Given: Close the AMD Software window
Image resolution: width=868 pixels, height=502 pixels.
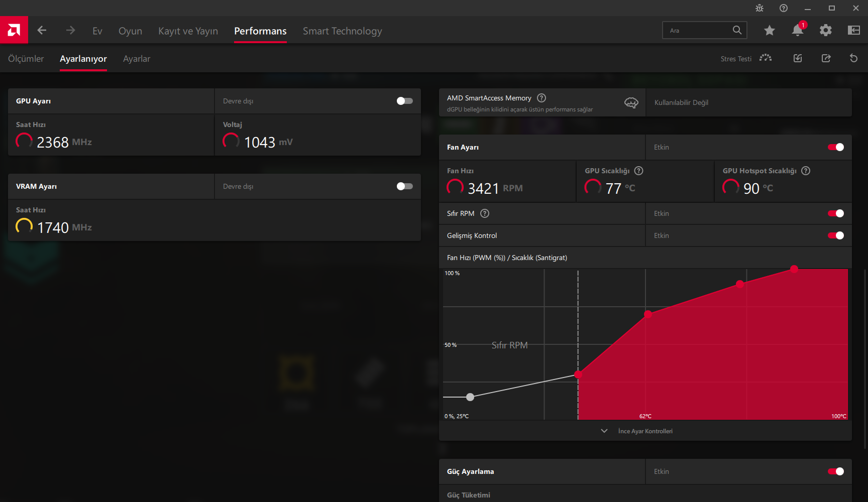Looking at the screenshot, I should coord(856,8).
